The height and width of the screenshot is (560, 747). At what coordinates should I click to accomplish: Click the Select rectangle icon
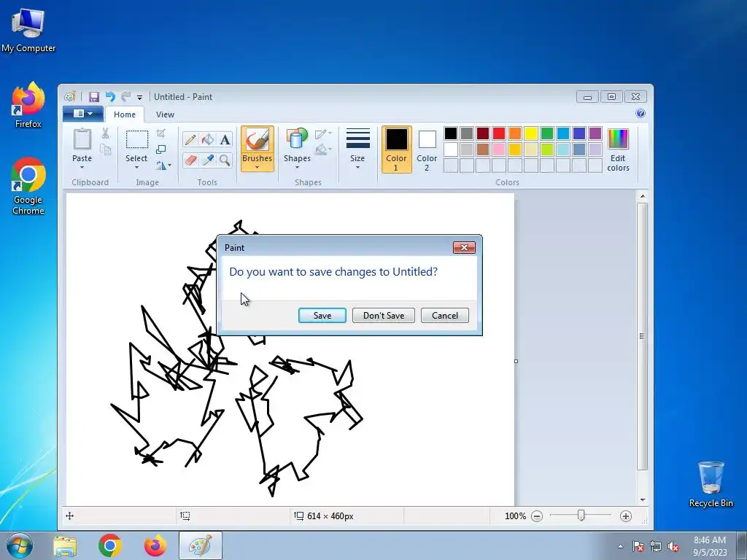(136, 139)
